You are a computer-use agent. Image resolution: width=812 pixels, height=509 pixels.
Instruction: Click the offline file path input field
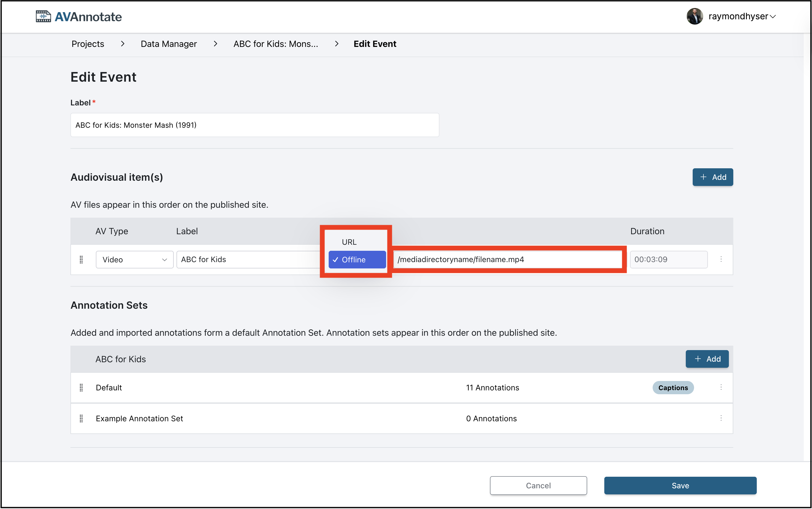click(x=507, y=260)
